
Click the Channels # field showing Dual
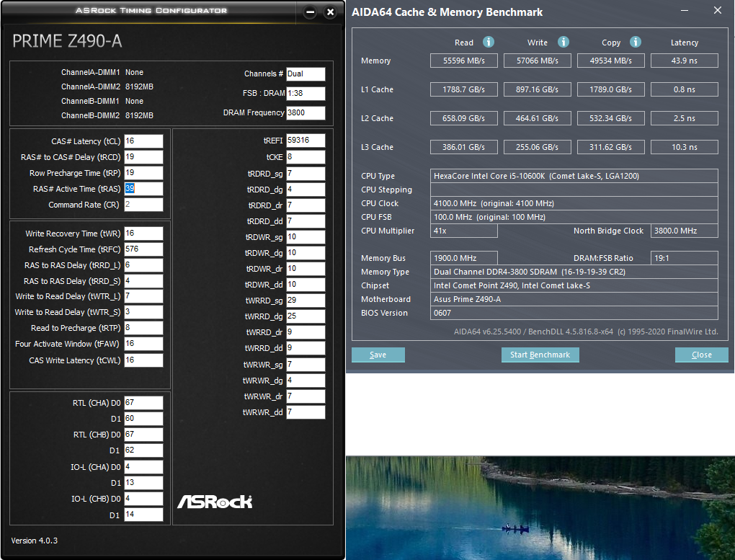point(306,74)
